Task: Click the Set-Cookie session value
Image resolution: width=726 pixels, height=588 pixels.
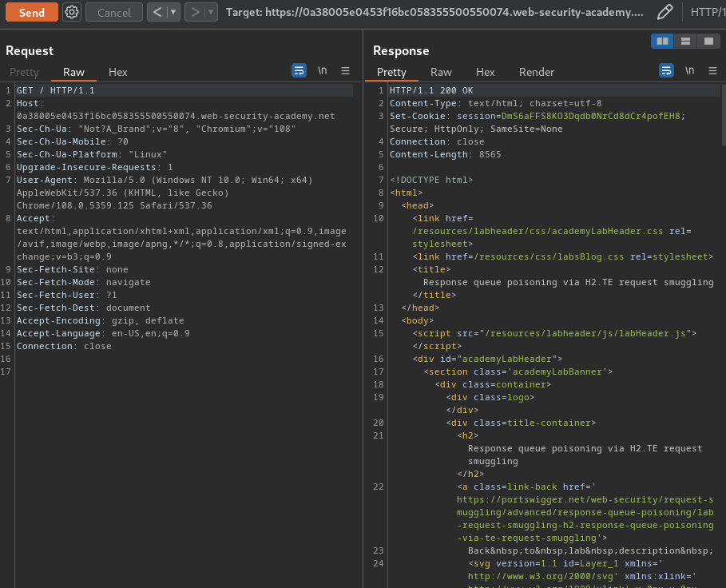Action: pyautogui.click(x=590, y=116)
